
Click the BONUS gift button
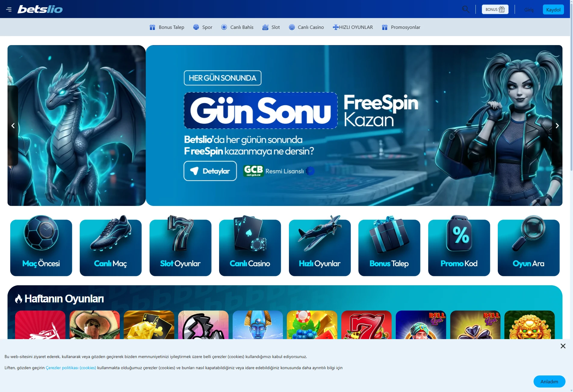click(x=495, y=9)
